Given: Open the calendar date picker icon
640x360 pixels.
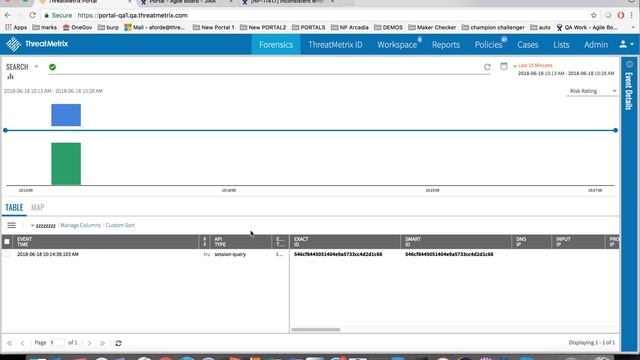Looking at the screenshot, I should coord(504,66).
